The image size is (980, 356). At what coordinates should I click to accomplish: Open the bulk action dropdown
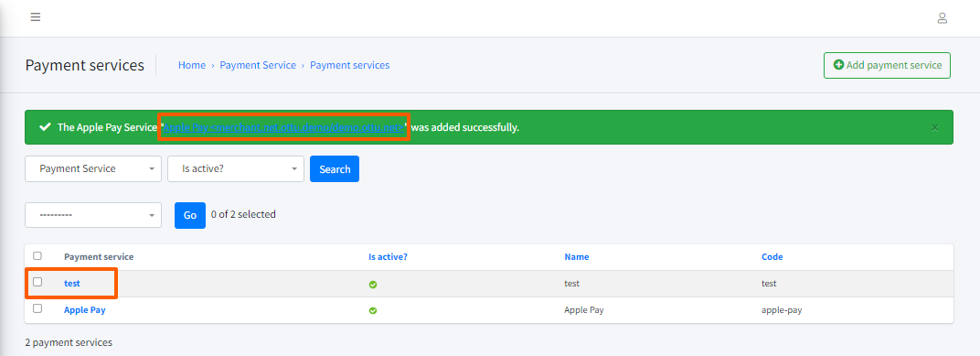coord(93,215)
